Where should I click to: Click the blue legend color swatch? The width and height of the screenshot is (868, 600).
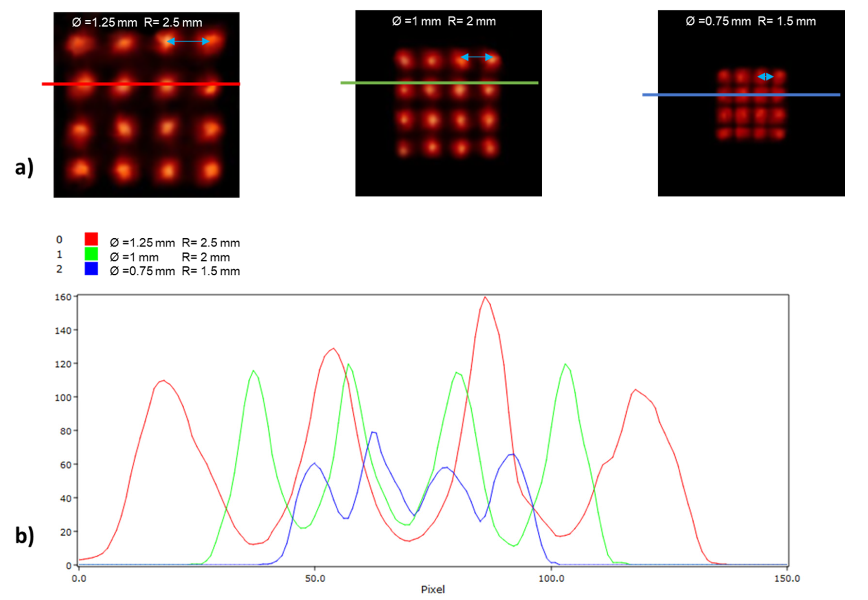click(91, 268)
